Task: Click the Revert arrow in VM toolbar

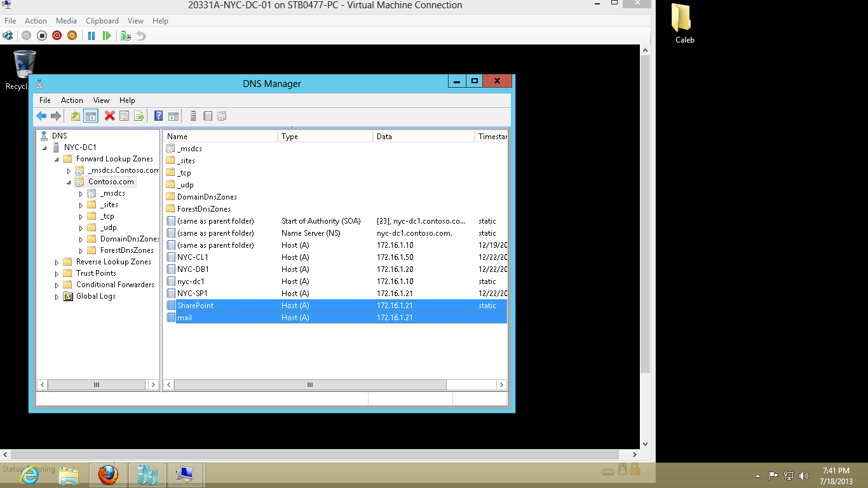Action: [141, 36]
